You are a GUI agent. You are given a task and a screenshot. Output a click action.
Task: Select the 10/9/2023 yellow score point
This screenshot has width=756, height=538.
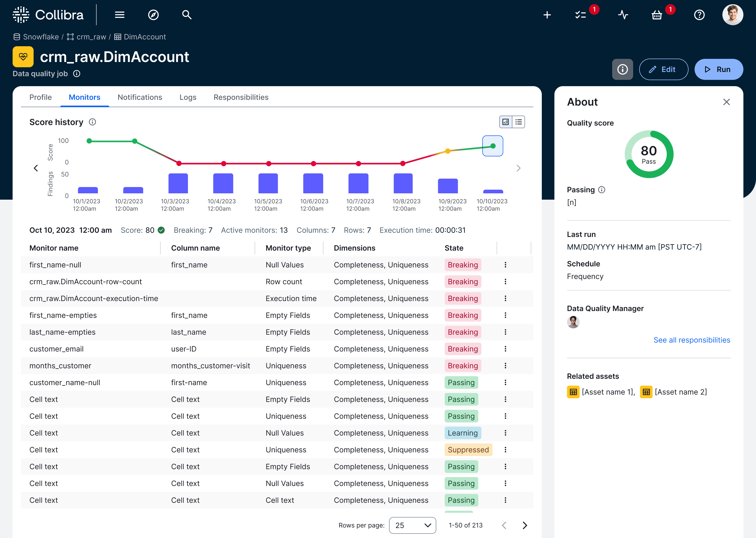pos(448,151)
